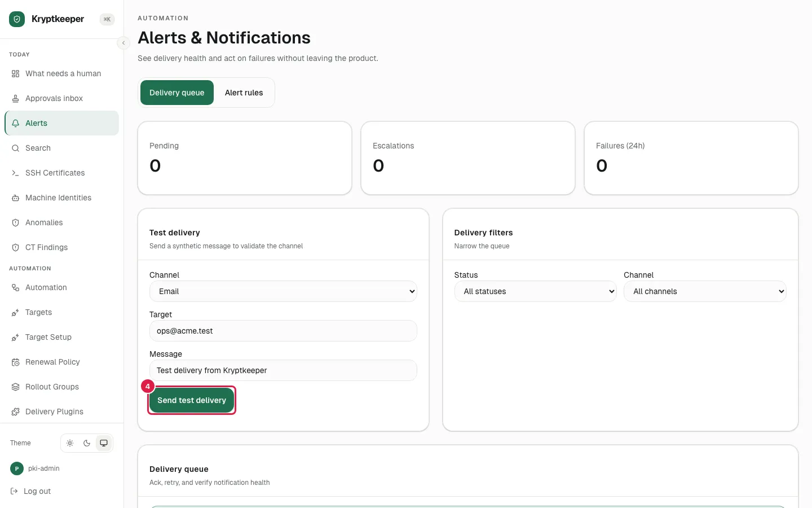Image resolution: width=812 pixels, height=508 pixels.
Task: Focus the Message text field
Action: click(x=283, y=370)
